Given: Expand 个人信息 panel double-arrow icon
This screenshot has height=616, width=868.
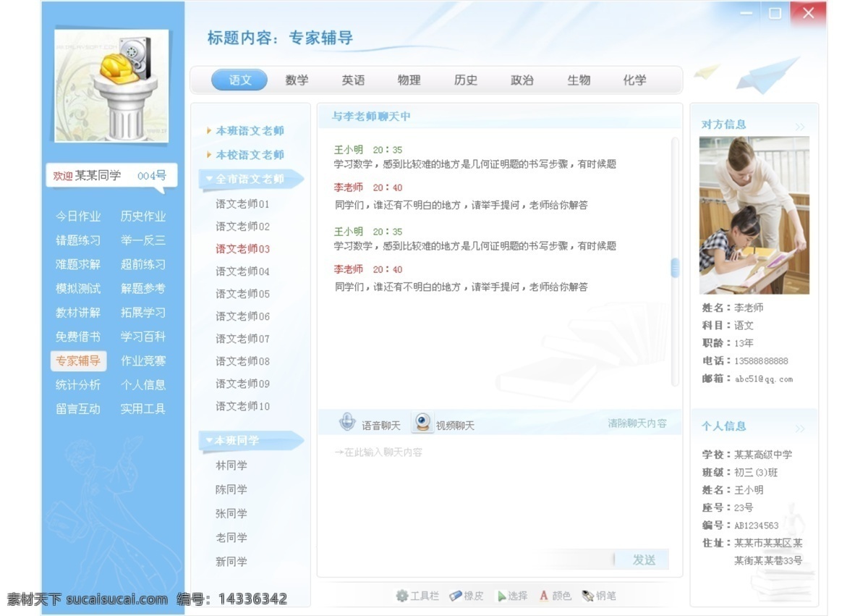Looking at the screenshot, I should tap(800, 429).
